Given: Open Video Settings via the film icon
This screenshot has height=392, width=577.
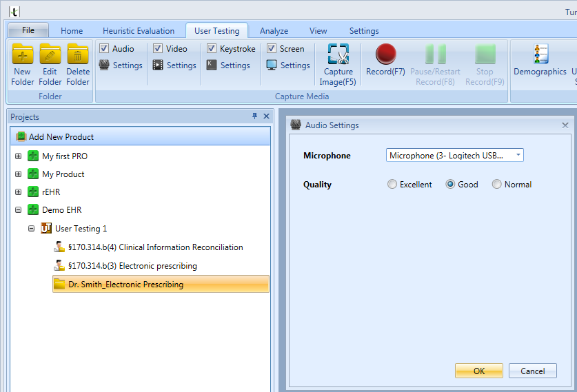Looking at the screenshot, I should tap(158, 65).
